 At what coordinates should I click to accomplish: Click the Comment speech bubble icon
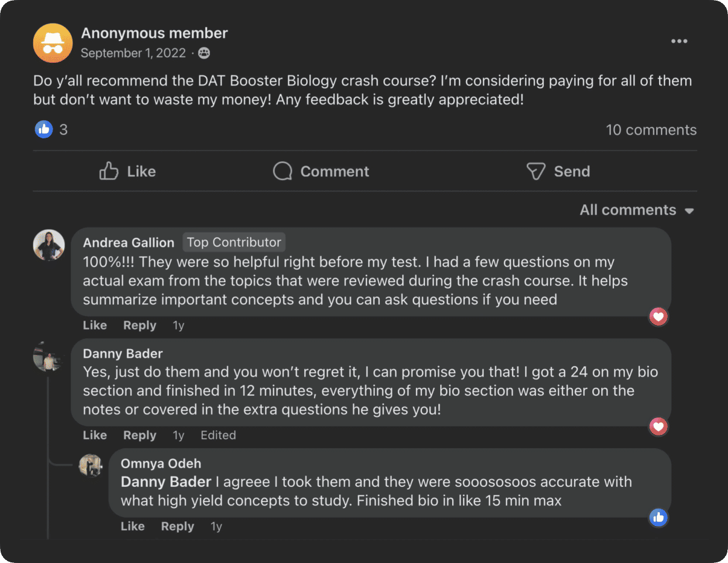(x=282, y=171)
